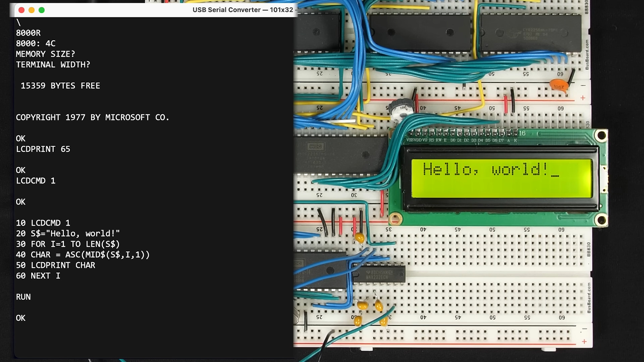This screenshot has height=362, width=644.
Task: Click line 30 FOR I=1 TO LEN(S$)
Action: pos(68,244)
